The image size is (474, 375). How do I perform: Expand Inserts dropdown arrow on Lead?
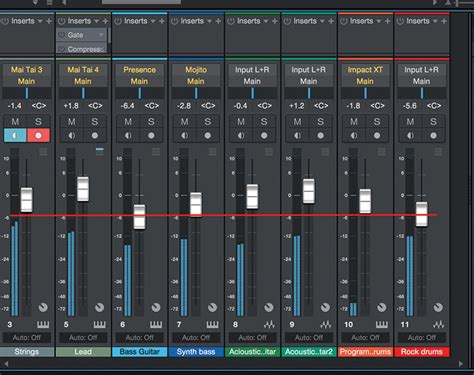click(x=96, y=21)
